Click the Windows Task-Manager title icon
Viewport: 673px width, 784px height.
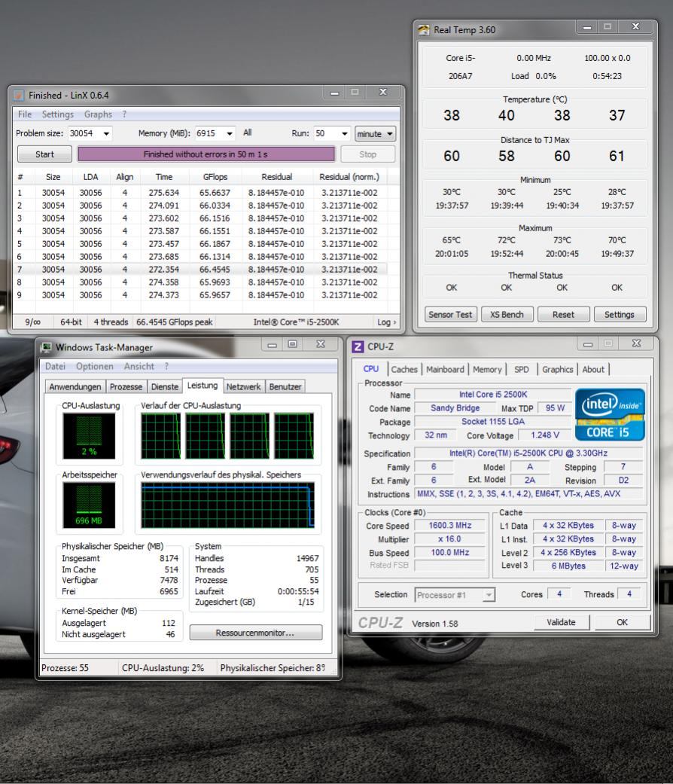pyautogui.click(x=47, y=347)
